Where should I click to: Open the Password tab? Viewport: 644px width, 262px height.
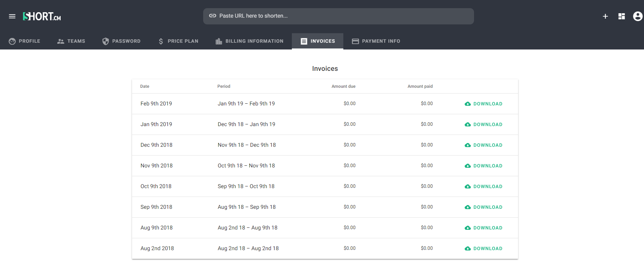click(x=121, y=41)
